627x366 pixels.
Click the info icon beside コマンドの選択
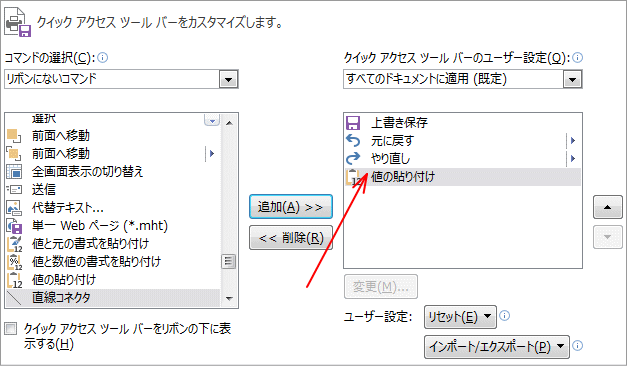103,58
